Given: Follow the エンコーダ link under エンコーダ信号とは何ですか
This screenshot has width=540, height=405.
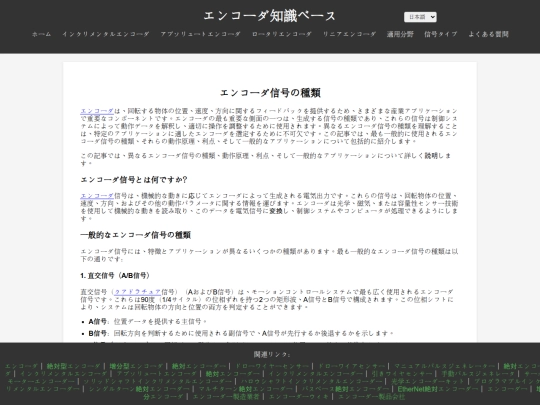Looking at the screenshot, I should pyautogui.click(x=97, y=196).
